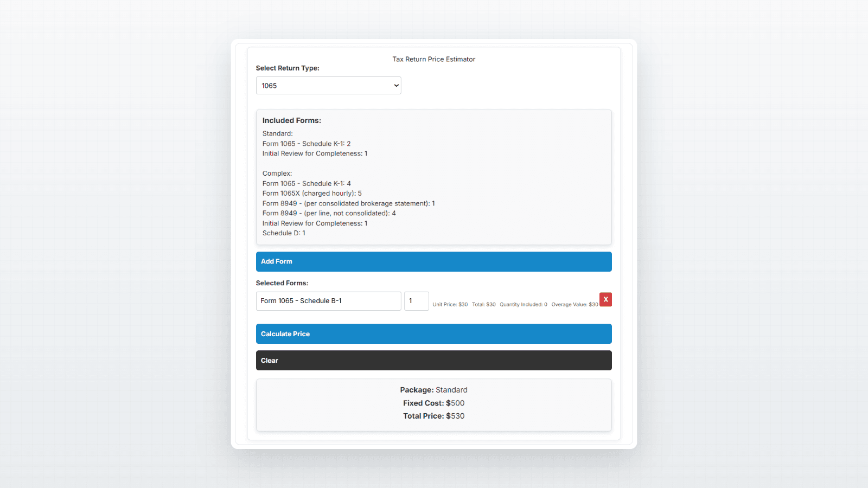868x488 pixels.
Task: Click the Quantity Included: 0 label
Action: (524, 304)
